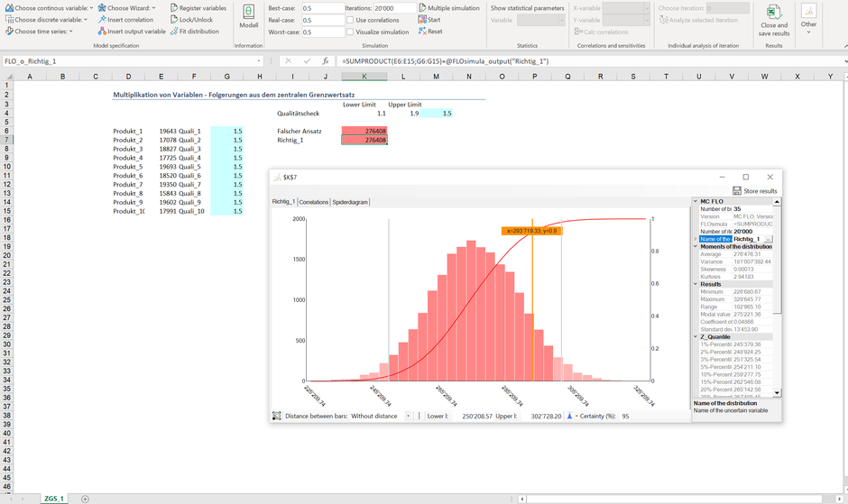Viewport: 848px width, 504px height.
Task: Open the Choose Wizard tool icon
Action: pyautogui.click(x=102, y=8)
